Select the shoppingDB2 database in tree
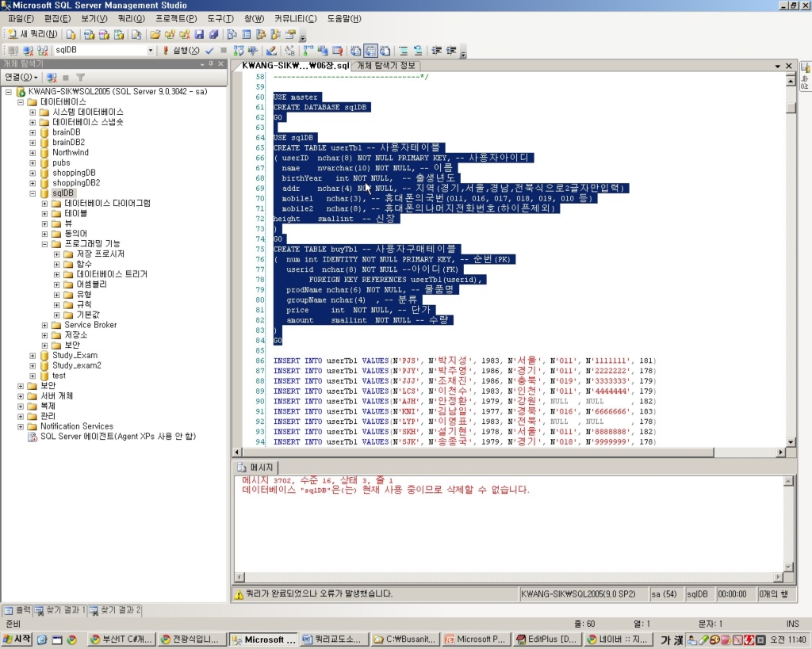 (x=76, y=183)
